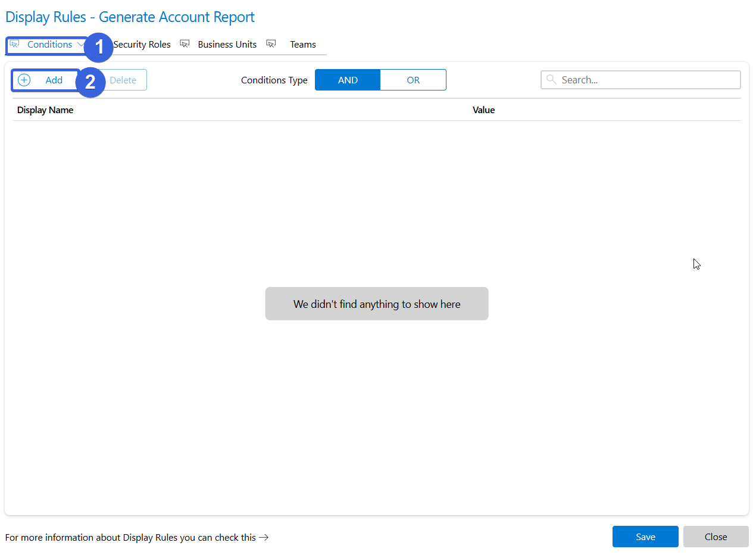The width and height of the screenshot is (756, 555).
Task: Switch conditions type to OR
Action: [413, 80]
